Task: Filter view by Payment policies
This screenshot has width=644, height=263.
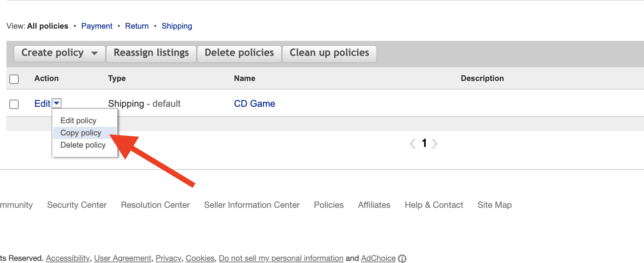Action: coord(97,26)
